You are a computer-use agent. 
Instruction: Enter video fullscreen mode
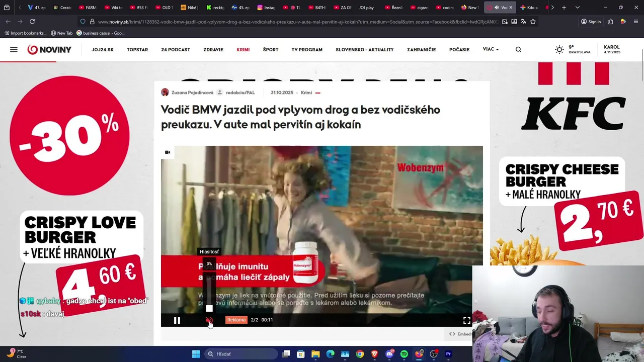pos(467,320)
